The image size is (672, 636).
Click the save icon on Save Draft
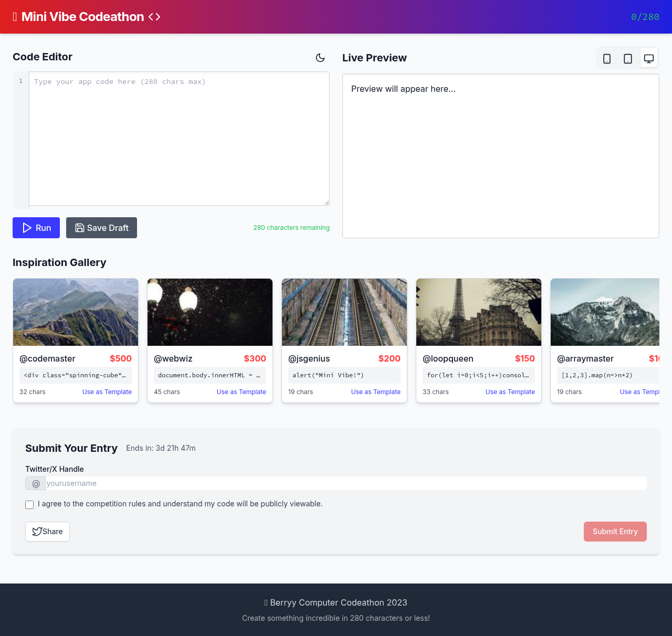point(79,228)
